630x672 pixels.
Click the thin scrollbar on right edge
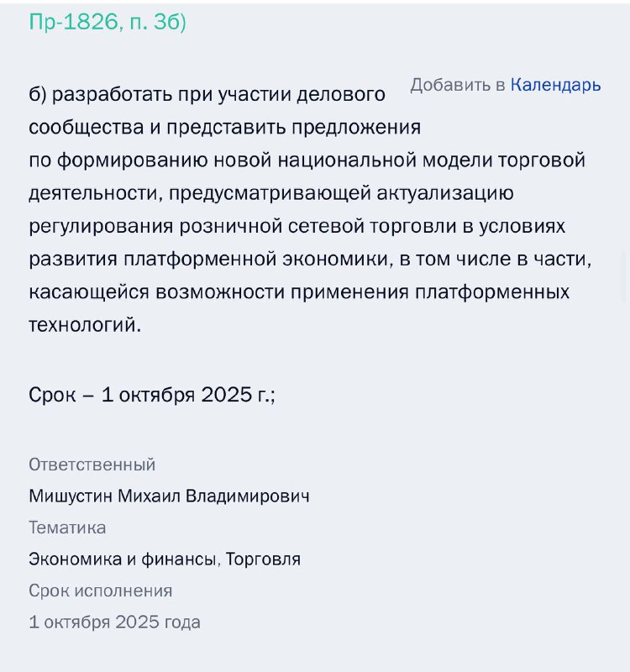click(625, 278)
